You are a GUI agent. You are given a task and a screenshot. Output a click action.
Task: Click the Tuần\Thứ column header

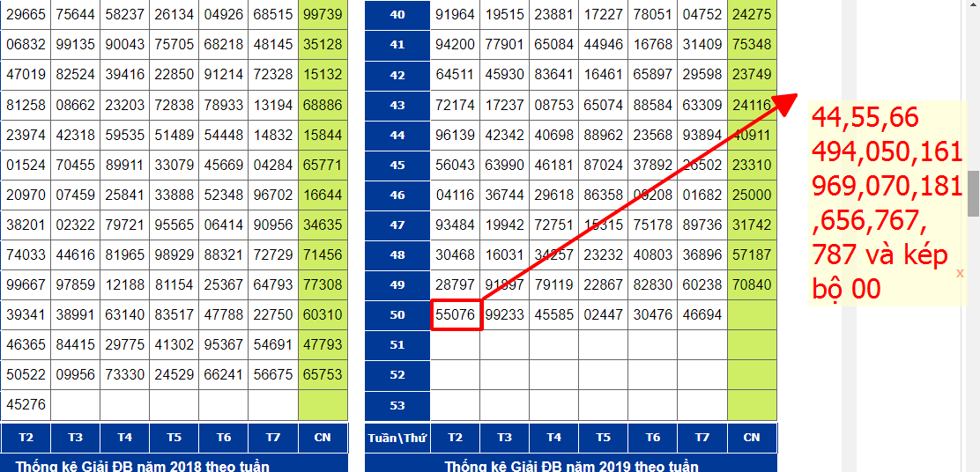tap(397, 438)
